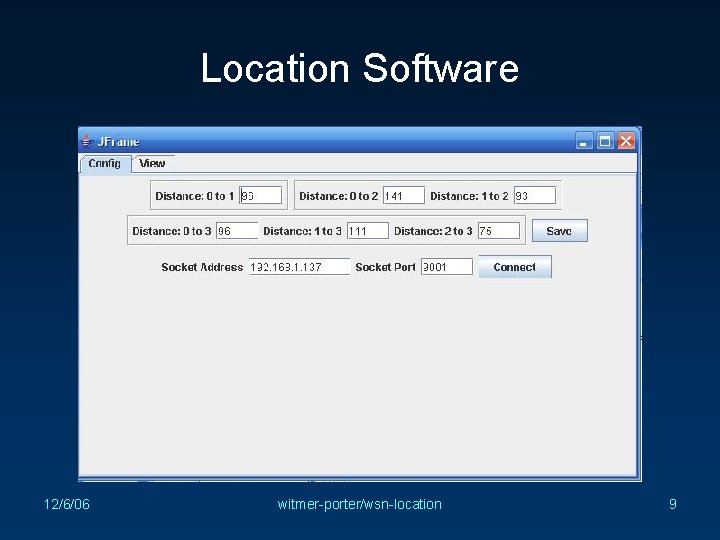Focus the Distance 0 to 3 field
Viewport: 720px width, 540px height.
coord(237,231)
